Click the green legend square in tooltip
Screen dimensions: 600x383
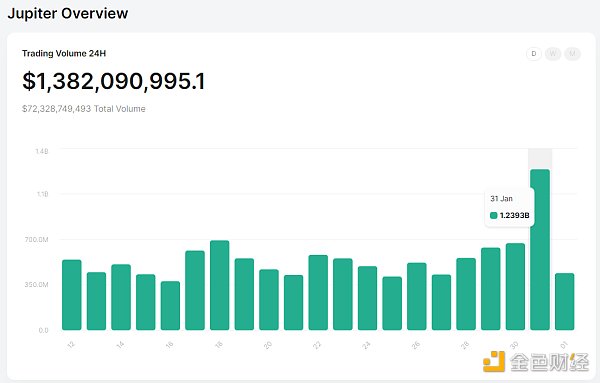click(494, 215)
